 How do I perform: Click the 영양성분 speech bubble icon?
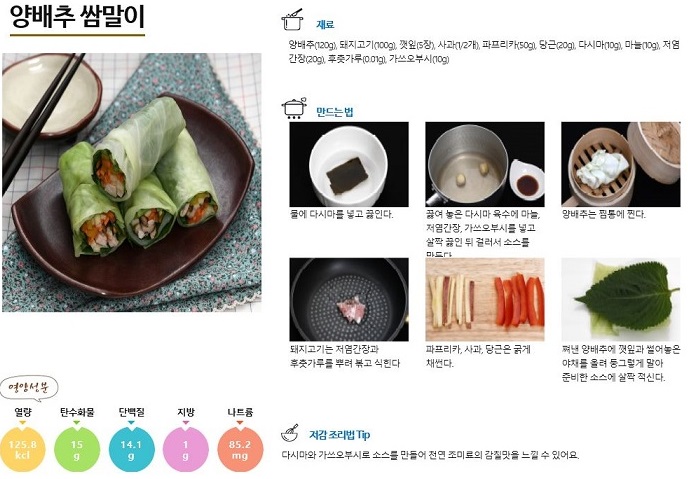[x=29, y=389]
